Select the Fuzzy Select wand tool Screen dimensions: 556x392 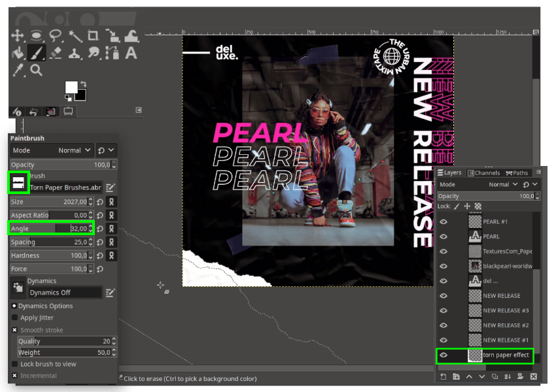click(75, 35)
